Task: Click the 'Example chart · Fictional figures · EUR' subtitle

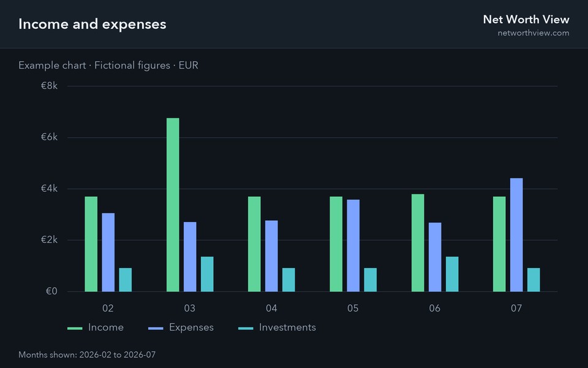Action: [108, 66]
